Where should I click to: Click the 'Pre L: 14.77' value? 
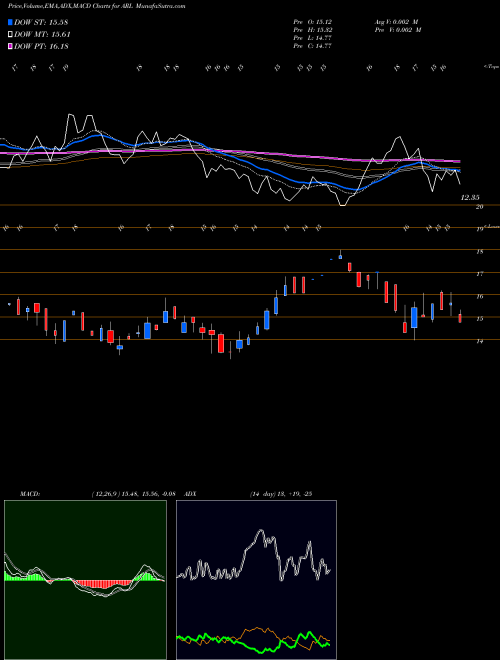pos(313,38)
